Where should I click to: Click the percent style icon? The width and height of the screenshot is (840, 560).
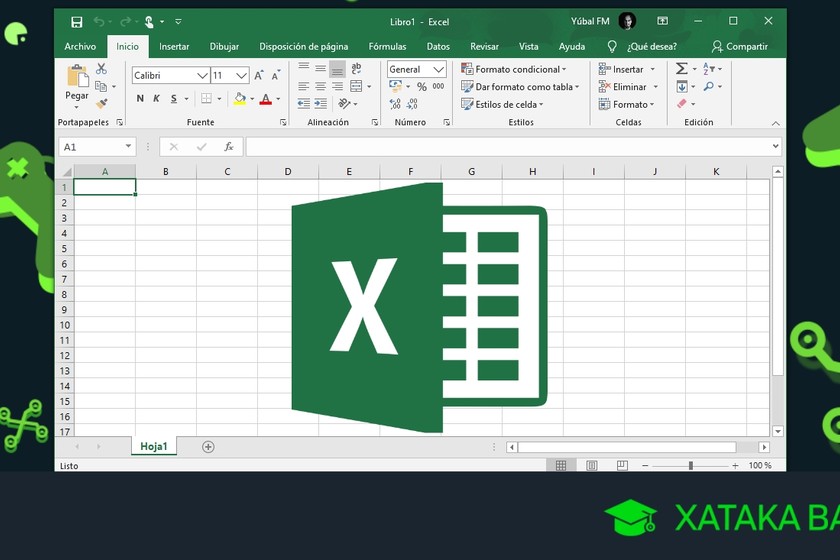pos(422,87)
